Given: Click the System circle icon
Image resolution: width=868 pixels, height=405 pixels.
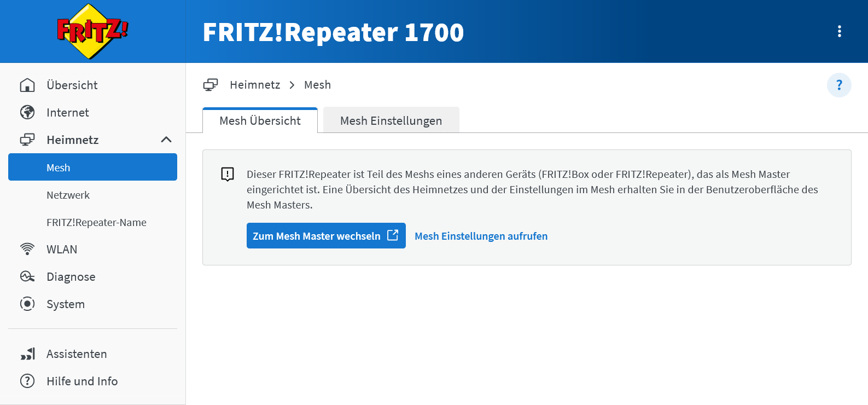Looking at the screenshot, I should [27, 304].
